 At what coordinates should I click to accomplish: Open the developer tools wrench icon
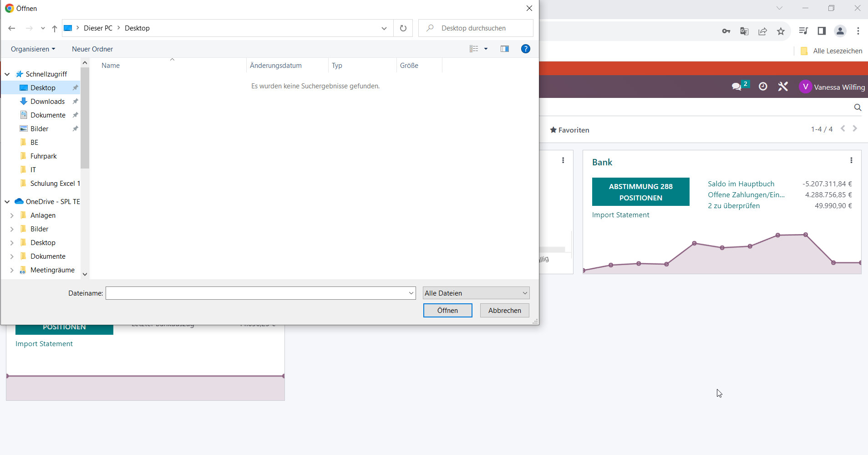(x=783, y=87)
